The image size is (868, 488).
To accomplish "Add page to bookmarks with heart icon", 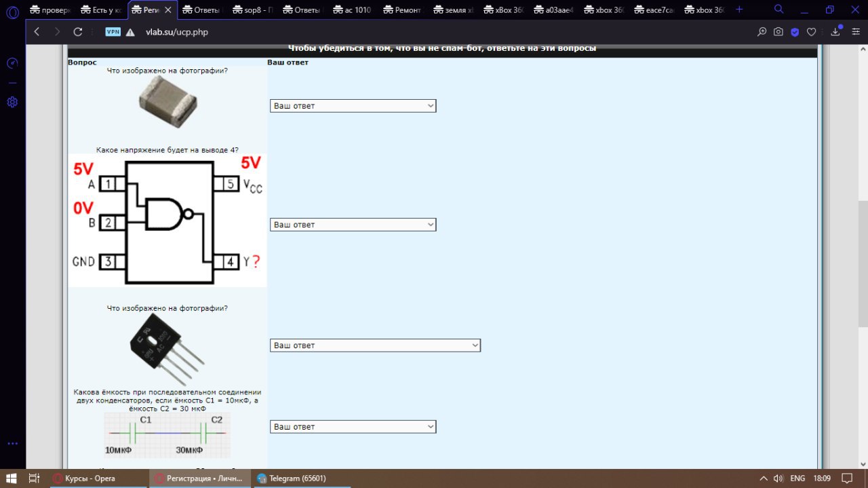I will 812,32.
